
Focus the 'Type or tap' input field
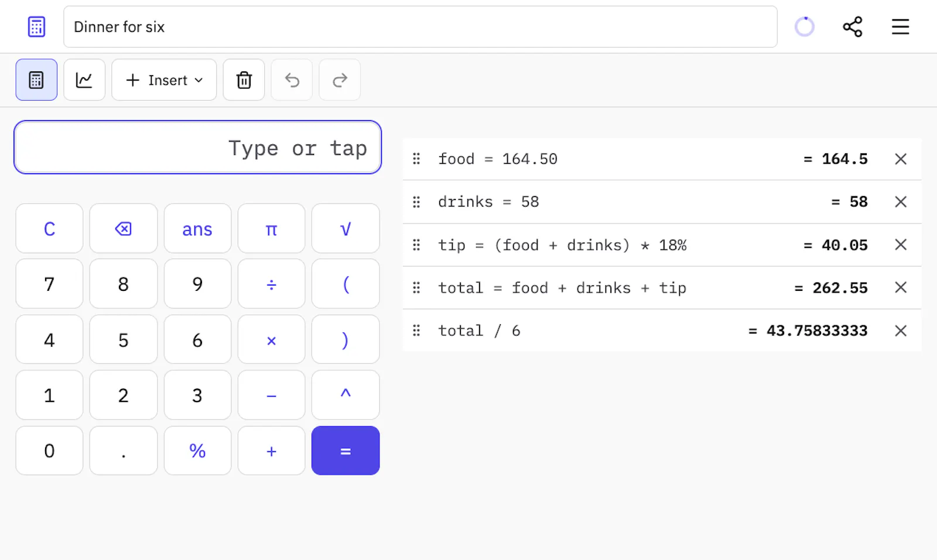198,147
